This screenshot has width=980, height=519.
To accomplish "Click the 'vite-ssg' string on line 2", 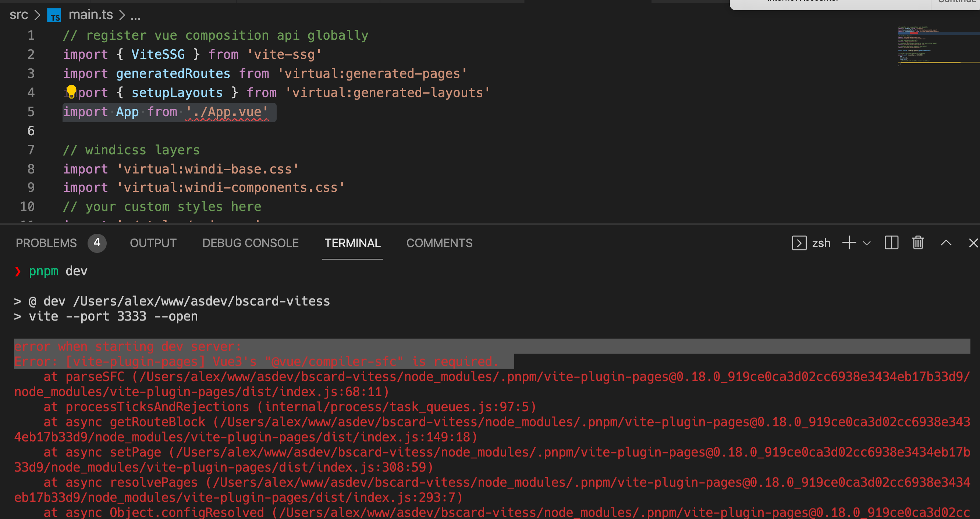I will coord(284,54).
